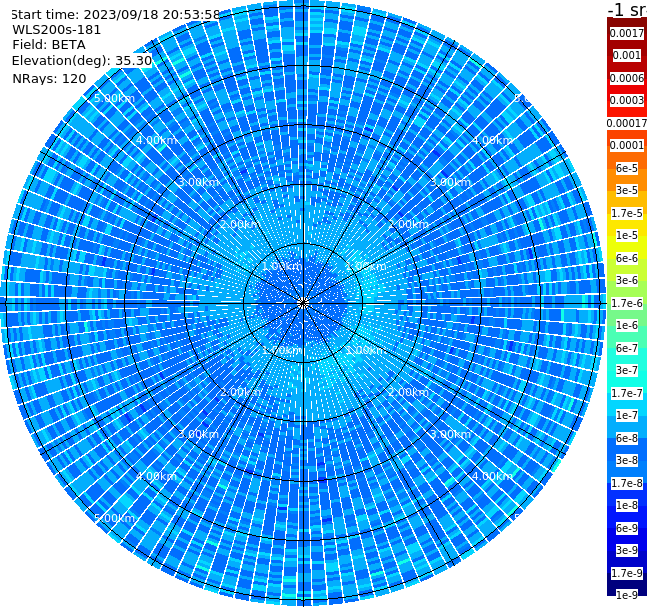Click the 0.0017 colorbar label
This screenshot has width=647, height=607.
627,33
